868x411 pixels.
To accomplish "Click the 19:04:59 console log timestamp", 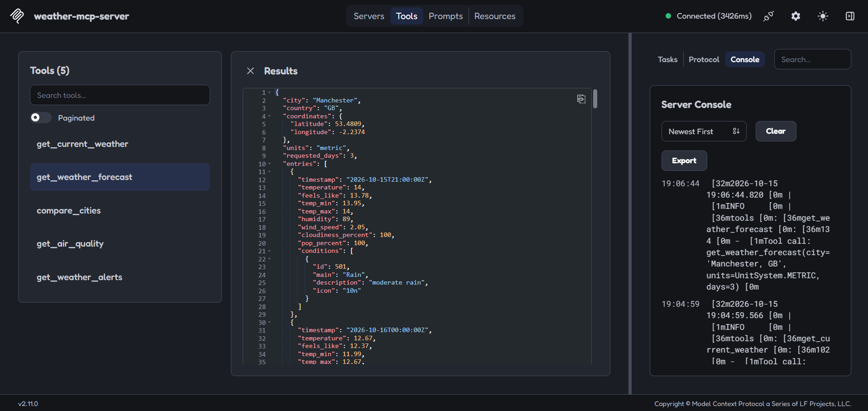I will click(681, 304).
